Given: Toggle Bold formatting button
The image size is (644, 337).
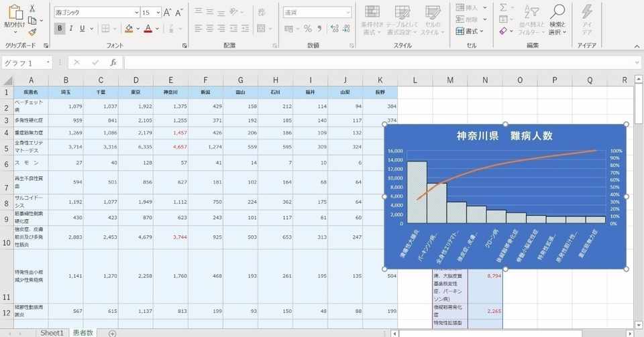Looking at the screenshot, I should coord(60,28).
